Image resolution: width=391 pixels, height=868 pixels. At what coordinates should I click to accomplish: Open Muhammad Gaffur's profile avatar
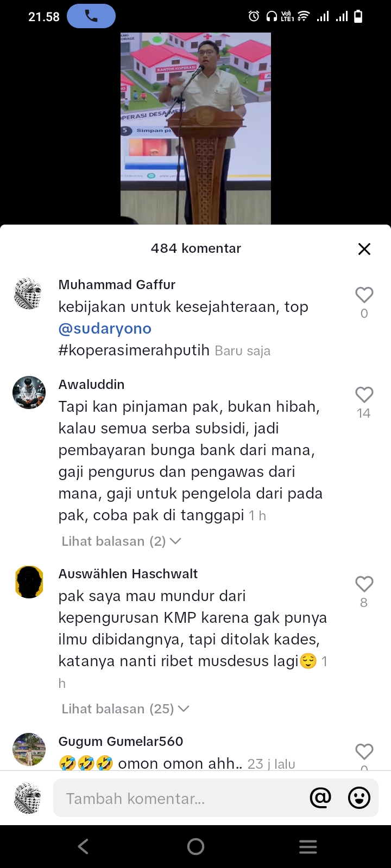[x=29, y=294]
